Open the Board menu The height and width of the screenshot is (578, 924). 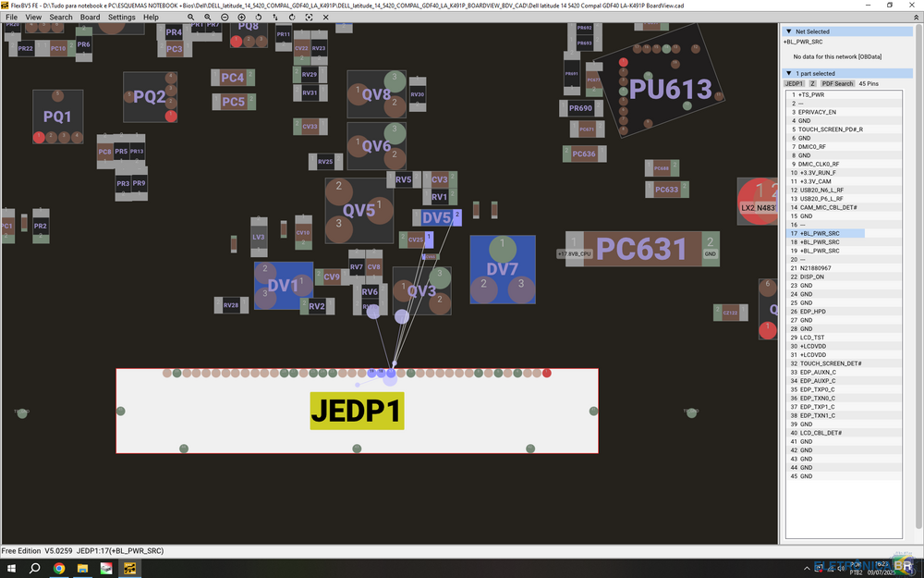(x=90, y=16)
